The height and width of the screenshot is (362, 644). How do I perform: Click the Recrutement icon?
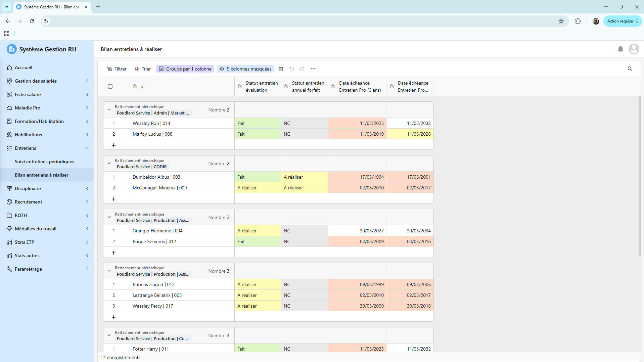coord(9,202)
